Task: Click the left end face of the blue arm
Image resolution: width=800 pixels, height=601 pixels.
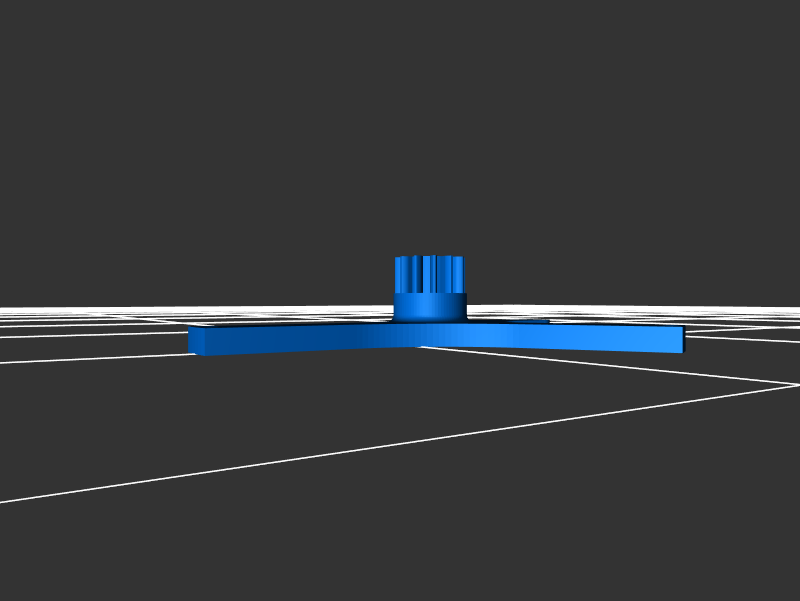Action: pos(194,341)
